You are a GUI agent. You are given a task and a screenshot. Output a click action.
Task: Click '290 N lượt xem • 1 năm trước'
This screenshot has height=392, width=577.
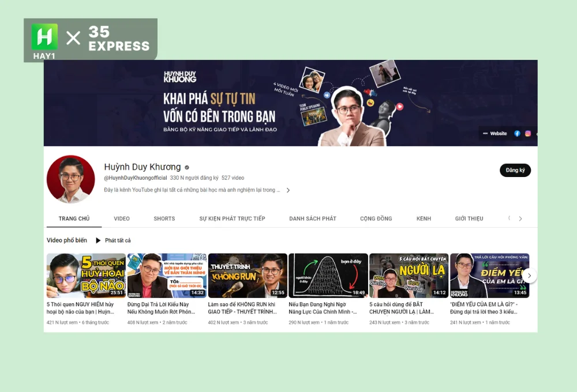coord(319,322)
